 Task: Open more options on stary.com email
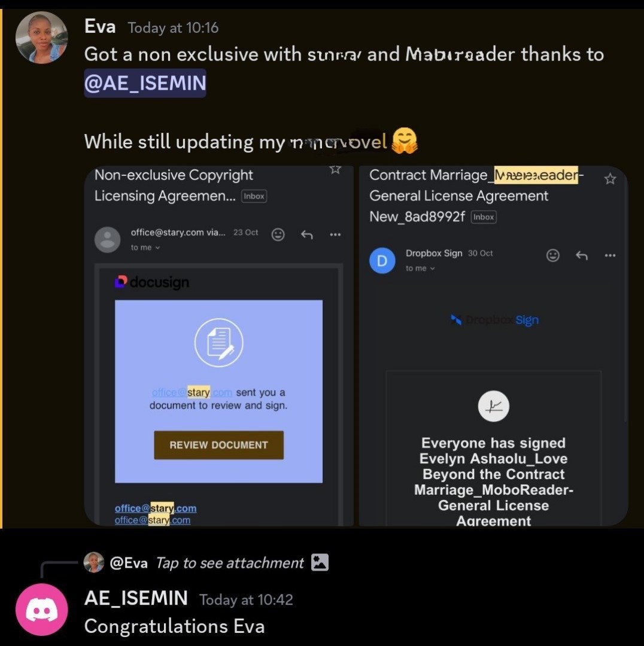[x=335, y=235]
